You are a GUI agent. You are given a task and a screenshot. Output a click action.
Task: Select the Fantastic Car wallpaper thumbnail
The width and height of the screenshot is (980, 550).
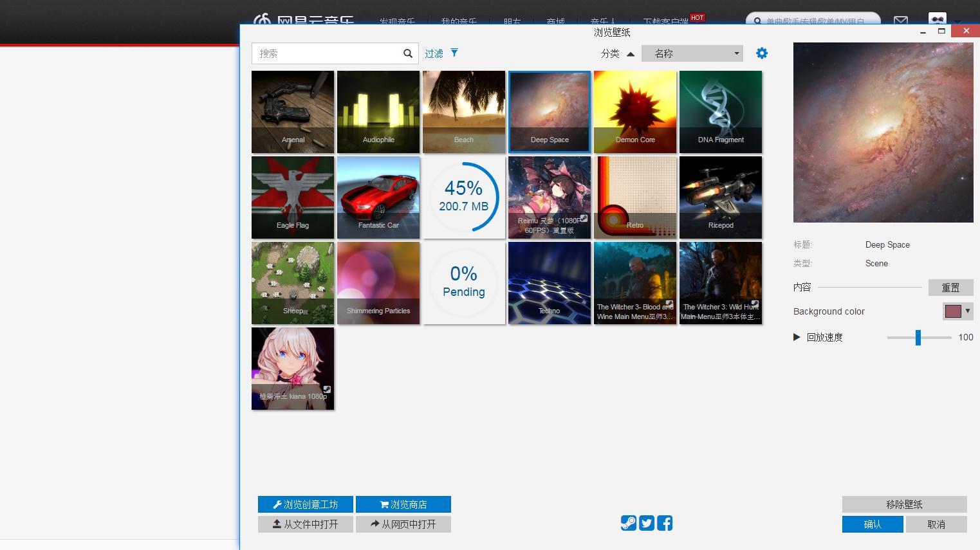point(378,197)
